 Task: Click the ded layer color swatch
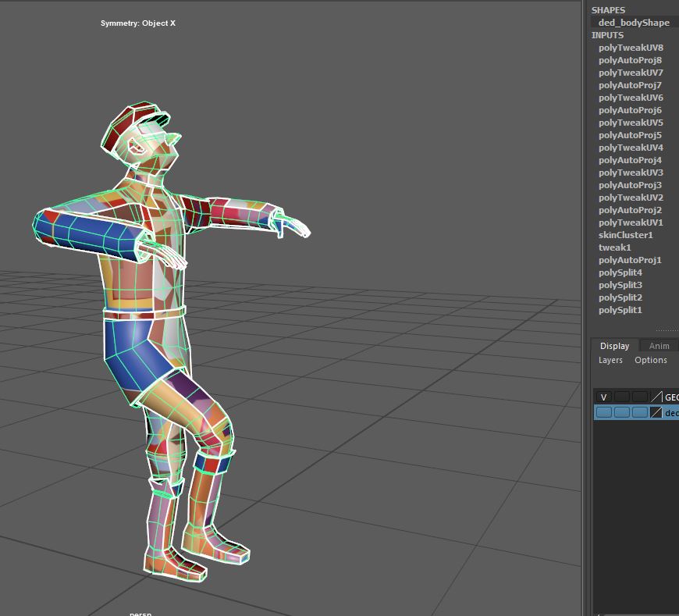656,412
